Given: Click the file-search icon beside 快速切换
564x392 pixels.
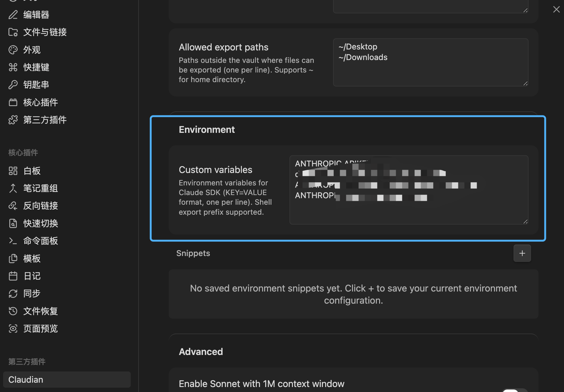Looking at the screenshot, I should (13, 223).
